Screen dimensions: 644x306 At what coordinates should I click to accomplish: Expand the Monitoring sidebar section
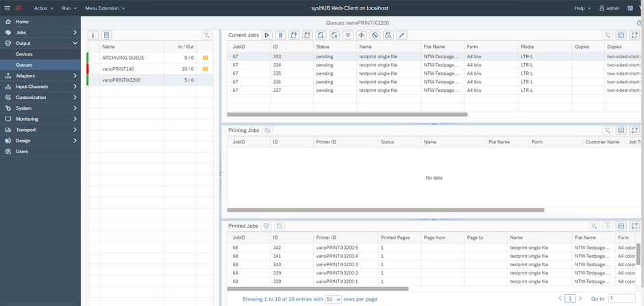(x=40, y=119)
